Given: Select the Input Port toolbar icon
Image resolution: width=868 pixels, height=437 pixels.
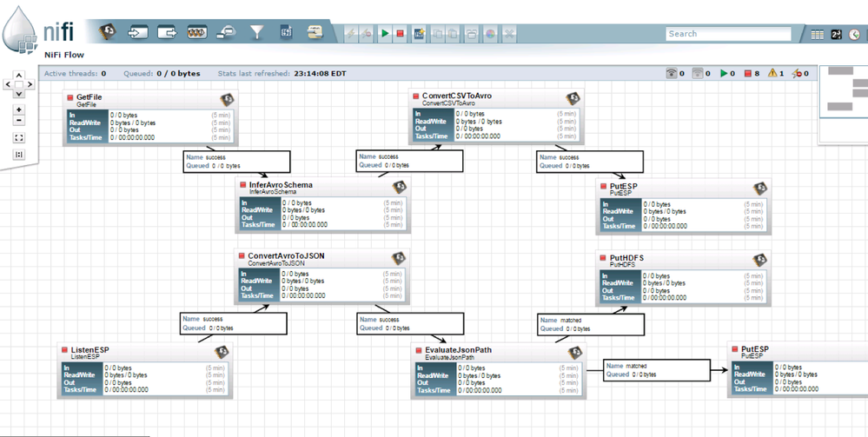Looking at the screenshot, I should coord(137,33).
